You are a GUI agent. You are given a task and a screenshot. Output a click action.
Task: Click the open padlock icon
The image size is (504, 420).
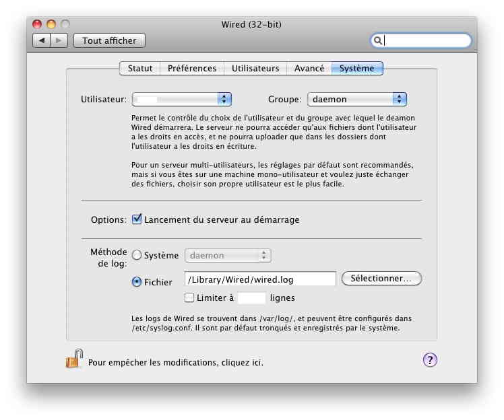(x=74, y=358)
